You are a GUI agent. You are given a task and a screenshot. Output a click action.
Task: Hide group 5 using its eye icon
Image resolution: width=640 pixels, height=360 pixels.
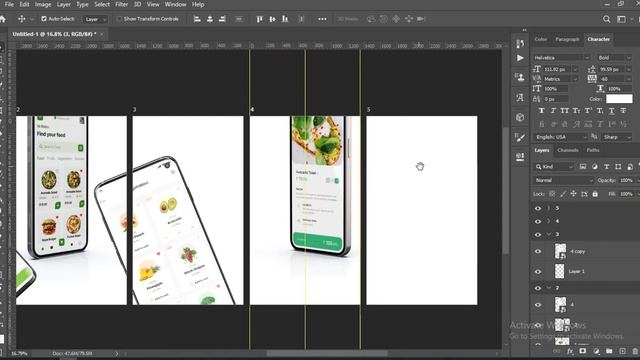coord(538,209)
